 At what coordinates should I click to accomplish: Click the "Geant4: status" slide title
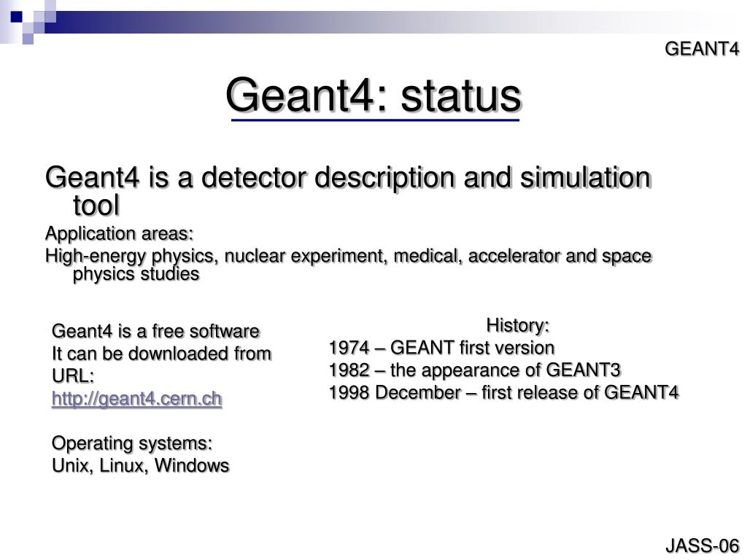[373, 96]
